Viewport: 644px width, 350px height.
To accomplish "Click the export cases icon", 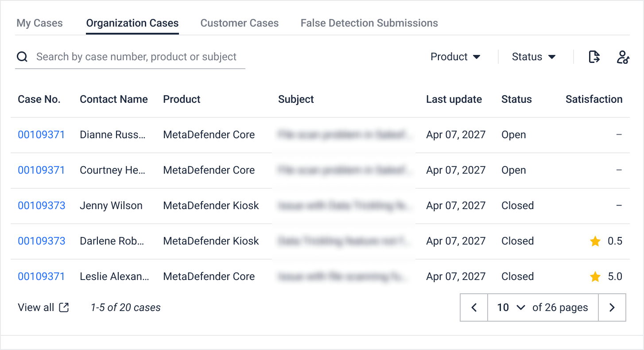I will [x=594, y=57].
